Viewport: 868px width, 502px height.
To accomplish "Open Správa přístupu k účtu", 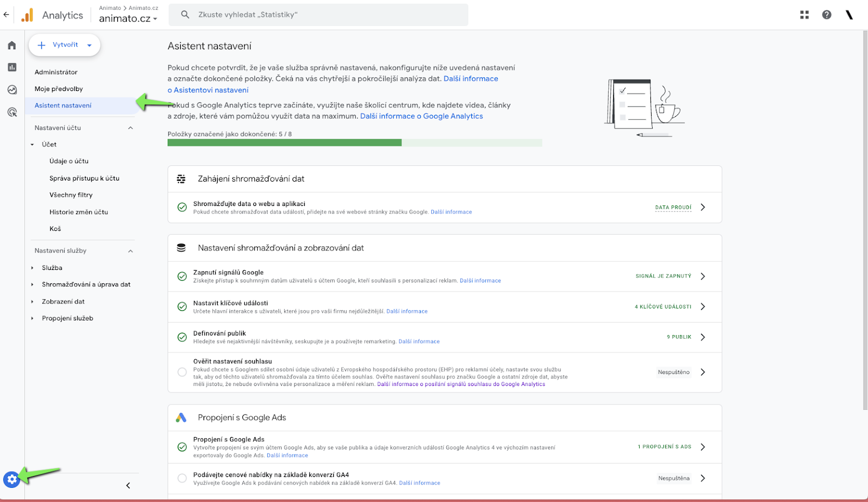I will pyautogui.click(x=84, y=178).
